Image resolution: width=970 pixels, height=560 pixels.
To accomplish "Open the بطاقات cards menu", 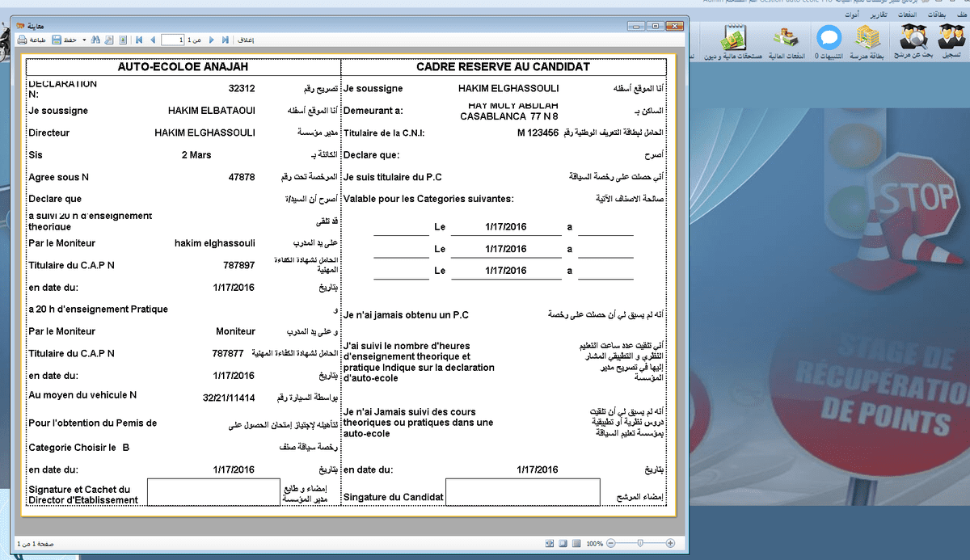I will (938, 15).
